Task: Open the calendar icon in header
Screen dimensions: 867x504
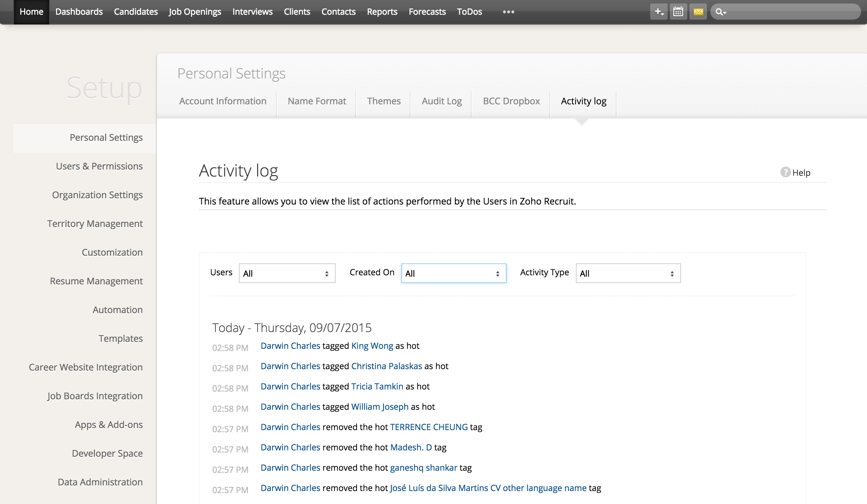Action: point(678,12)
